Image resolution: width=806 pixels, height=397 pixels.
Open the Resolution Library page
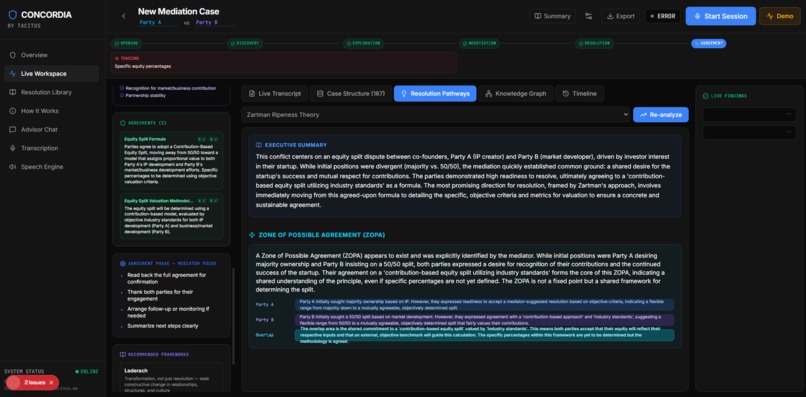click(51, 93)
